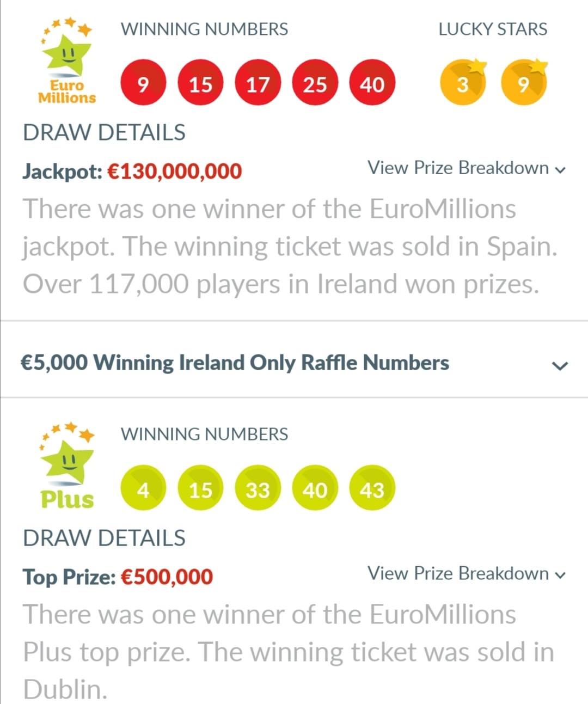
Task: Click green Plus ball number 40
Action: 315,490
